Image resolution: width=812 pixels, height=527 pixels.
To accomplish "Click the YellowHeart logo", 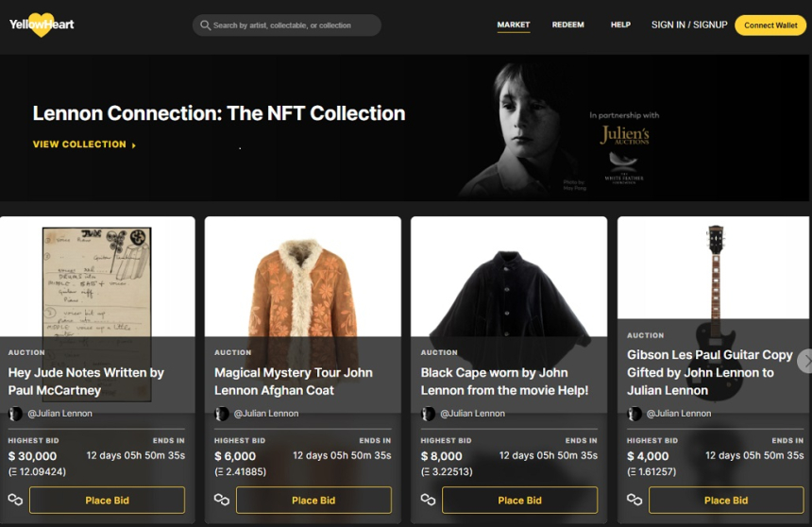I will pyautogui.click(x=42, y=25).
